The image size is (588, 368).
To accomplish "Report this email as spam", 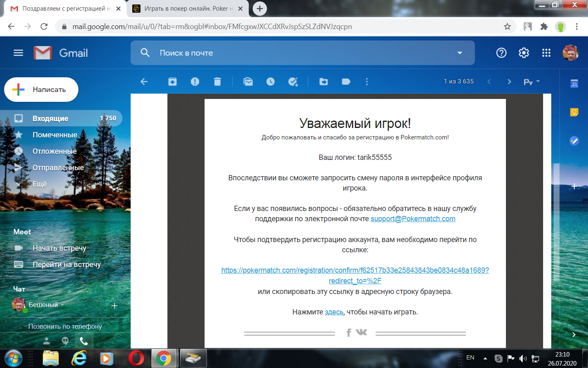I will tap(195, 82).
